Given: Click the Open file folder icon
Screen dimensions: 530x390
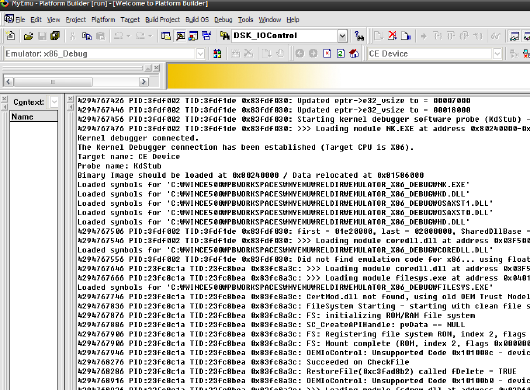Looking at the screenshot, I should 28,36.
